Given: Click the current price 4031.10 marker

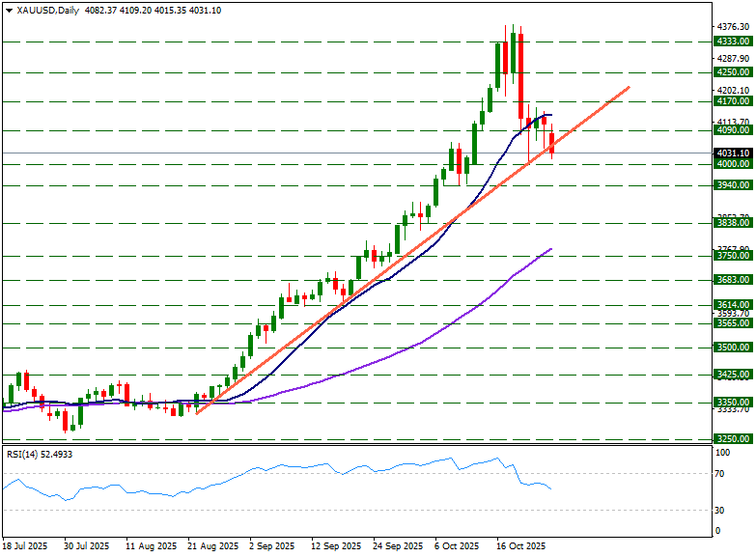Looking at the screenshot, I should 733,153.
